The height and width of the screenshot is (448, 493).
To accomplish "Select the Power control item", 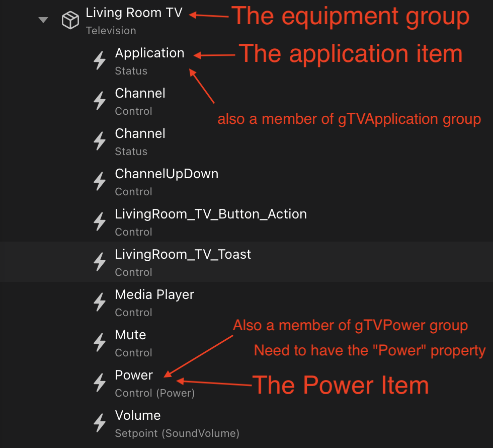I will pos(134,376).
